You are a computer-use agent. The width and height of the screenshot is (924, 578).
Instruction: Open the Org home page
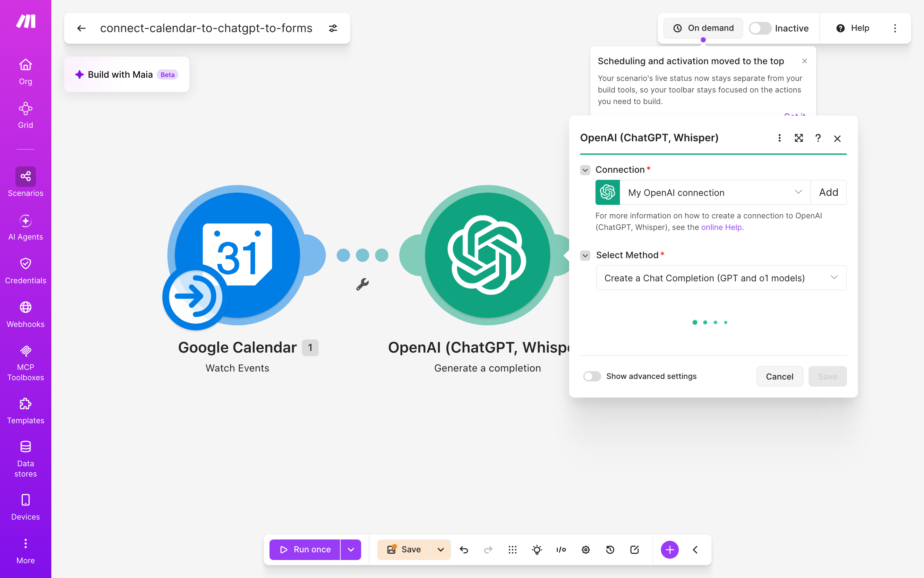[x=26, y=72]
